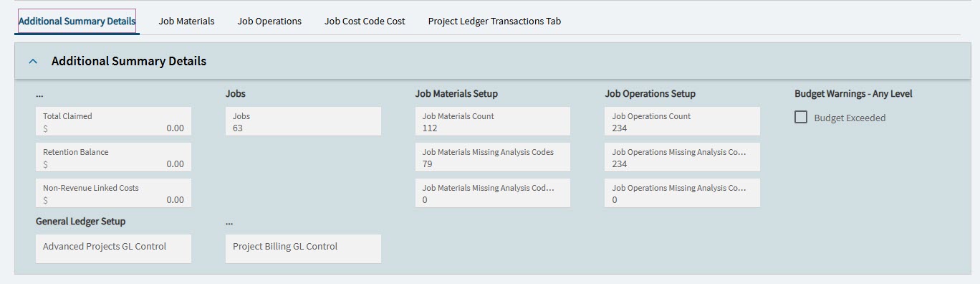Click Job Materials Missing Analysis Codes value 79

(493, 158)
